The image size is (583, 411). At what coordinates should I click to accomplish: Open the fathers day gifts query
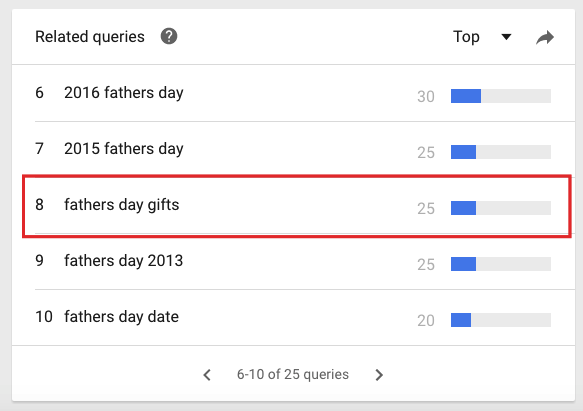click(x=122, y=205)
